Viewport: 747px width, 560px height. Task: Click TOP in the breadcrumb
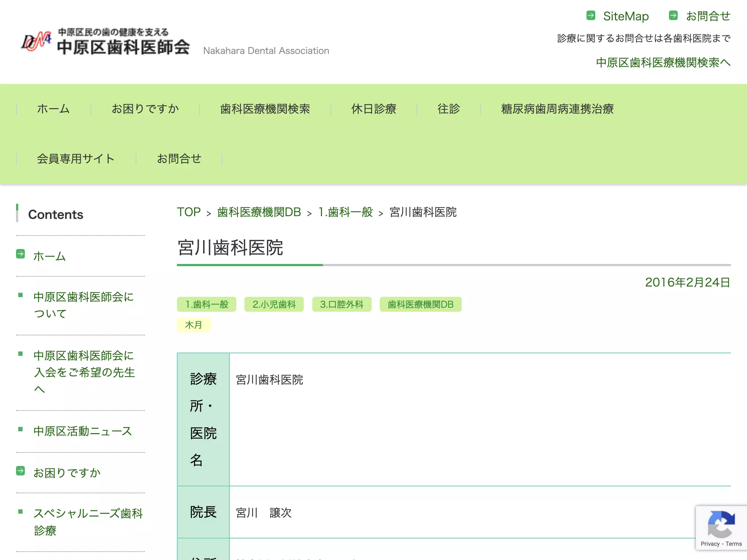point(189,212)
